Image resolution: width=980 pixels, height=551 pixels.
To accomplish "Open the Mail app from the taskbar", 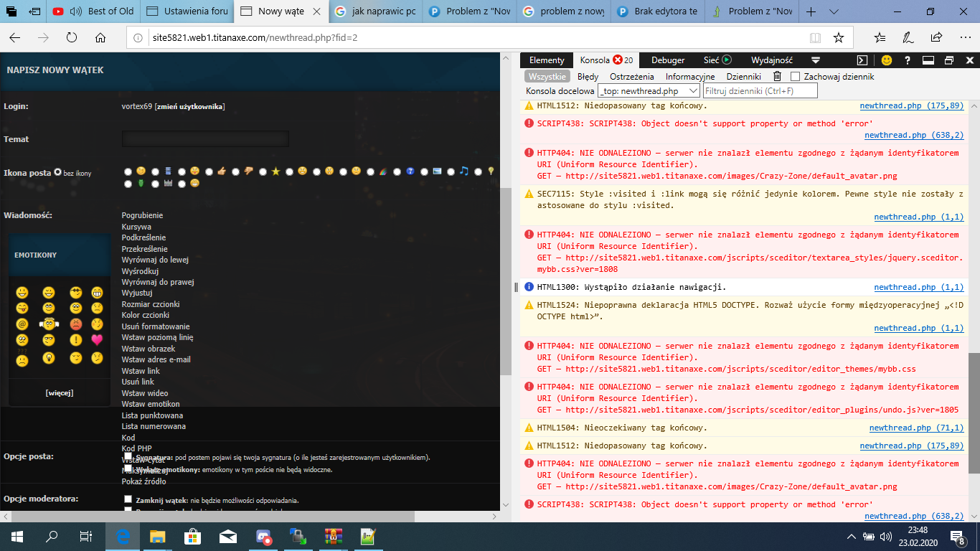I will pyautogui.click(x=228, y=536).
